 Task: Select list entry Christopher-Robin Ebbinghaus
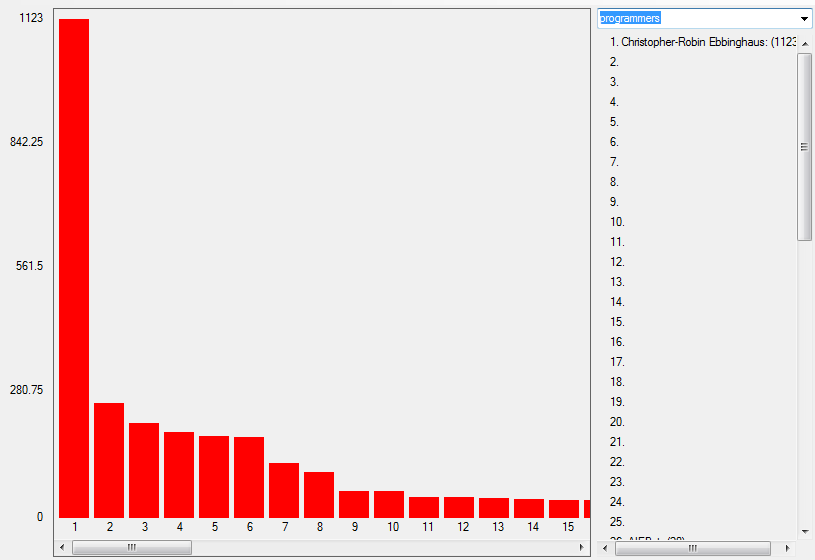[x=702, y=42]
